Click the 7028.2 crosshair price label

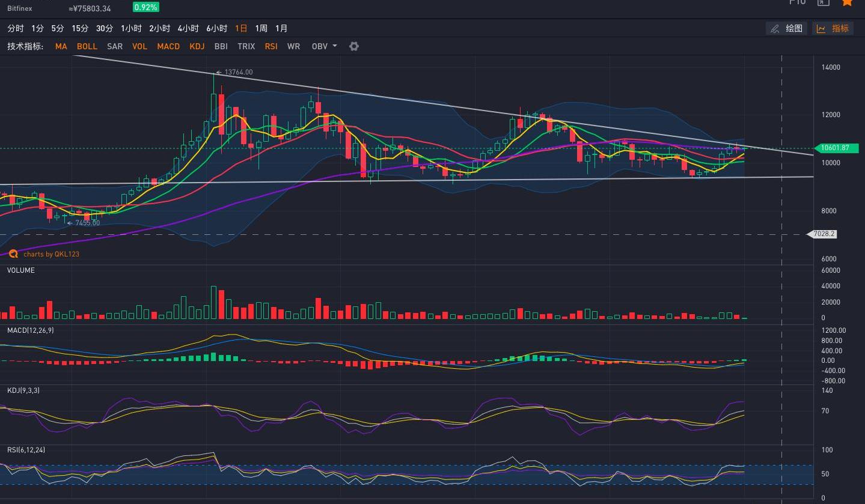click(824, 234)
